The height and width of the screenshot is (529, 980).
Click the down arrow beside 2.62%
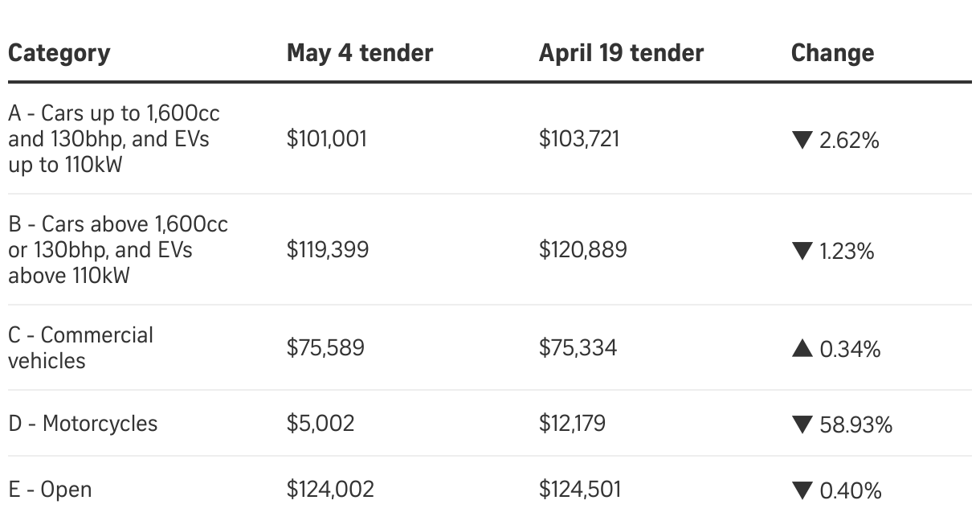[x=802, y=141]
